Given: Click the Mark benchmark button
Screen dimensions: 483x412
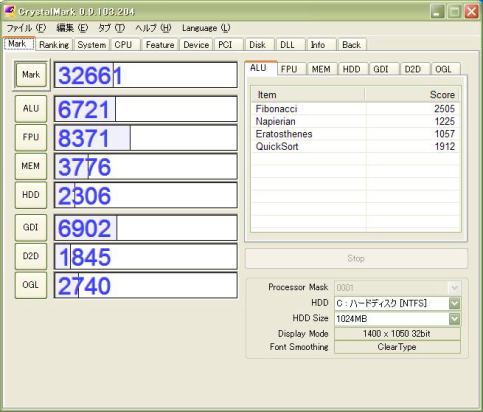Looking at the screenshot, I should point(31,75).
